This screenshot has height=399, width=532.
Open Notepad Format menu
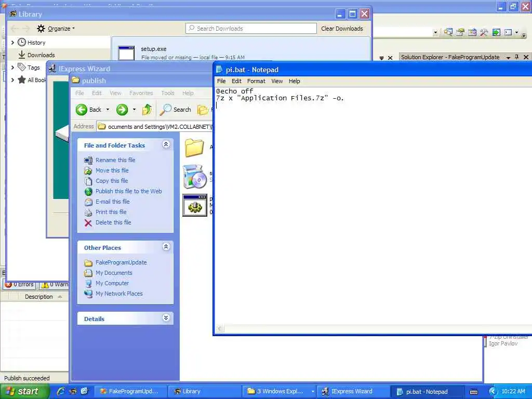click(x=256, y=81)
